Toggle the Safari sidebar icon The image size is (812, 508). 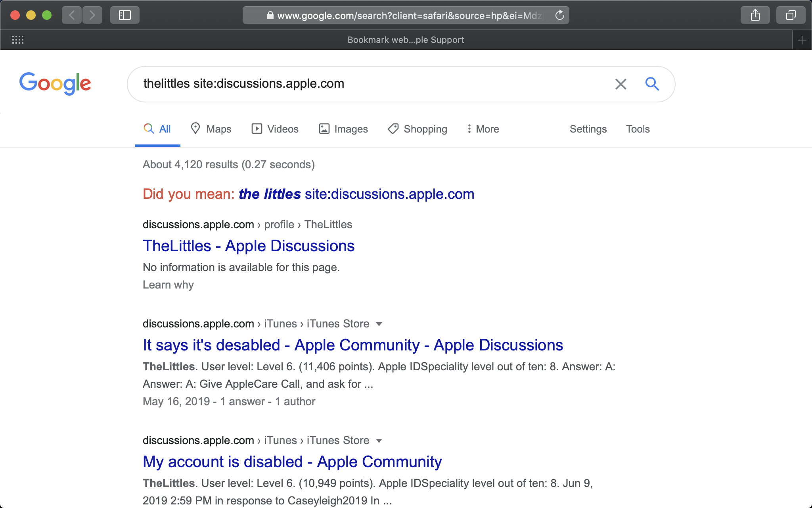coord(125,15)
